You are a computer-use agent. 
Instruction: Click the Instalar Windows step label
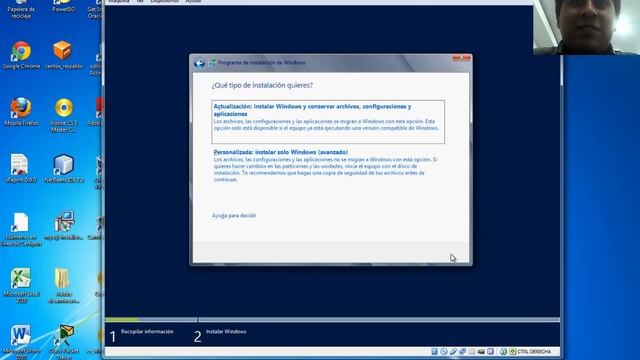[226, 332]
